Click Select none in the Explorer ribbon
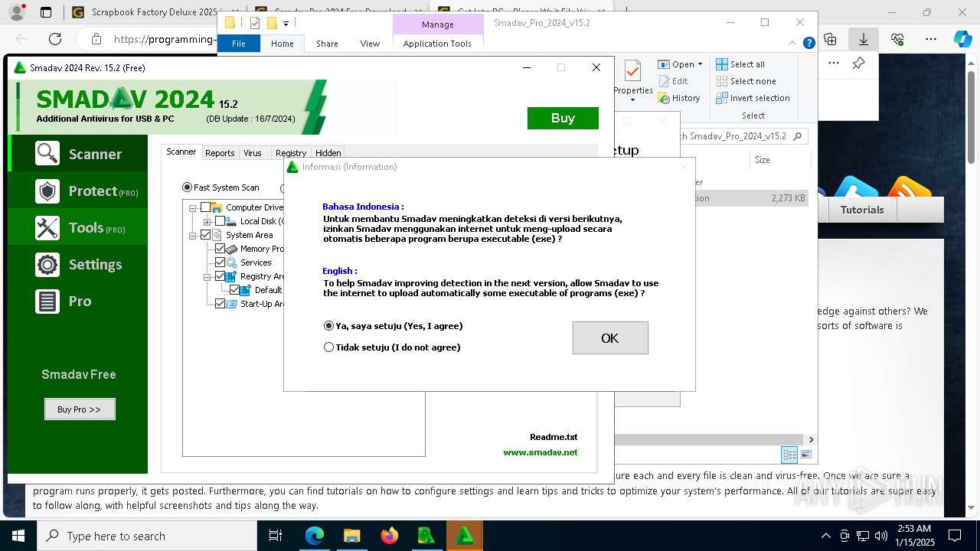Screen dimensions: 980x551 (x=746, y=81)
